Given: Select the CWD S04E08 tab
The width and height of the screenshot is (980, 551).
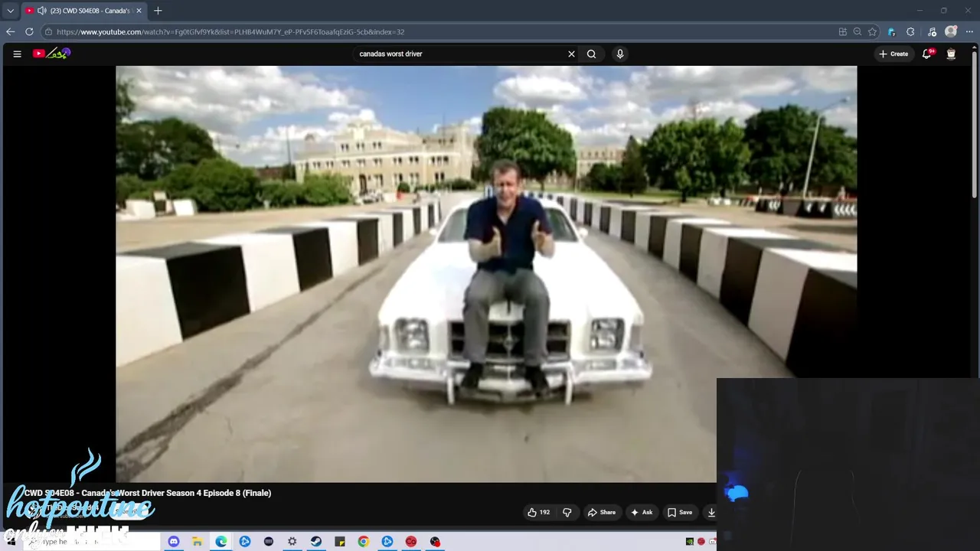Looking at the screenshot, I should [x=83, y=11].
